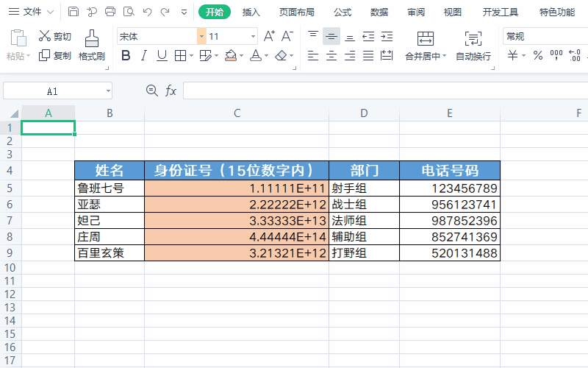Click the cell style drawing icon
Image resolution: width=588 pixels, height=368 pixels.
point(206,56)
